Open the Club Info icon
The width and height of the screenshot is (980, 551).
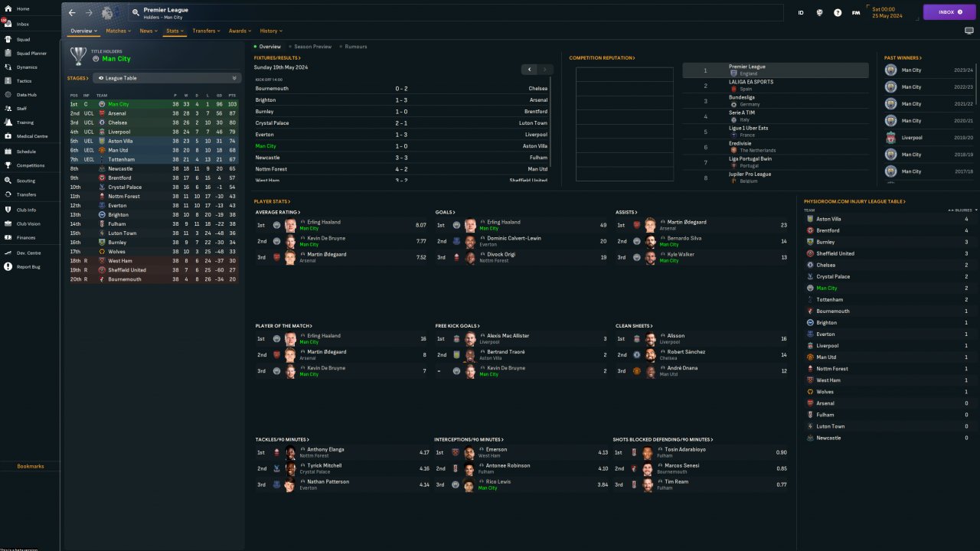pos(8,210)
